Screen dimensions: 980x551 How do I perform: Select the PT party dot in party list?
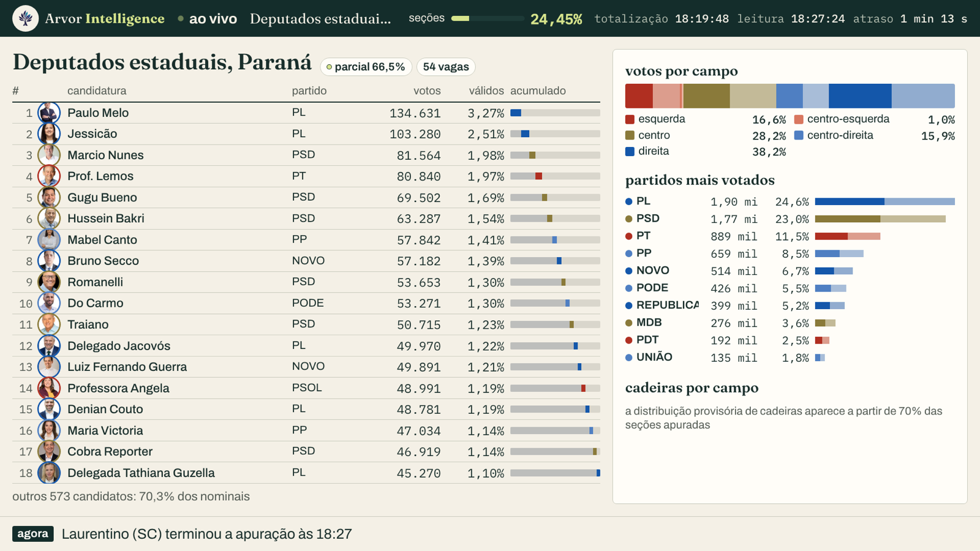click(x=628, y=236)
